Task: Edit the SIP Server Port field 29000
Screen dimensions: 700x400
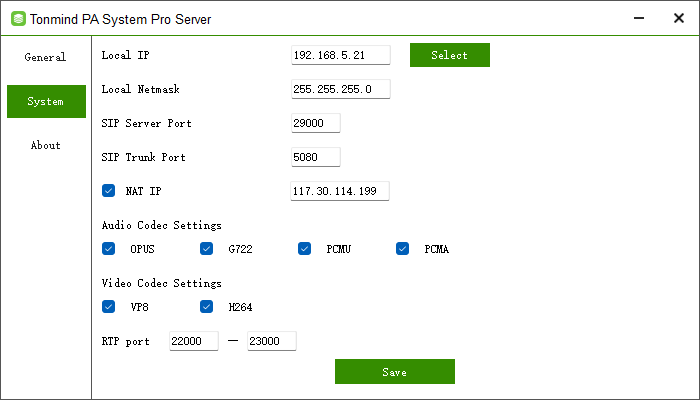Action: click(x=316, y=123)
